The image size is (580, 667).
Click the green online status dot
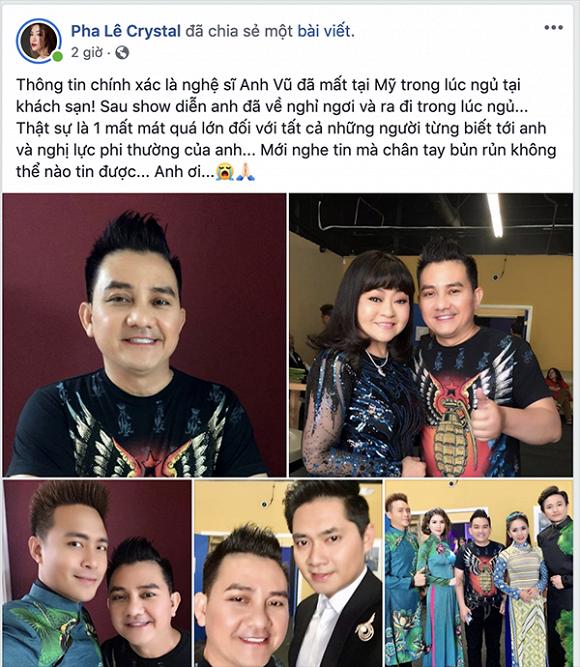[x=57, y=57]
